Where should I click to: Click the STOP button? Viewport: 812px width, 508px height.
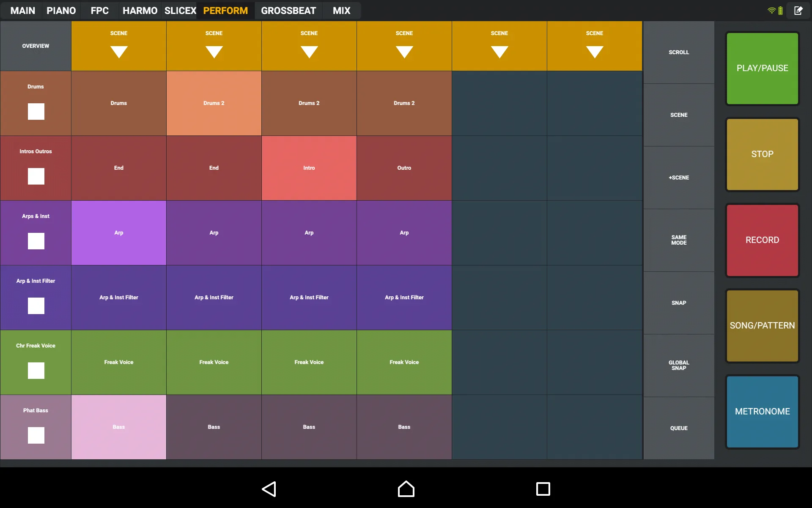[763, 154]
